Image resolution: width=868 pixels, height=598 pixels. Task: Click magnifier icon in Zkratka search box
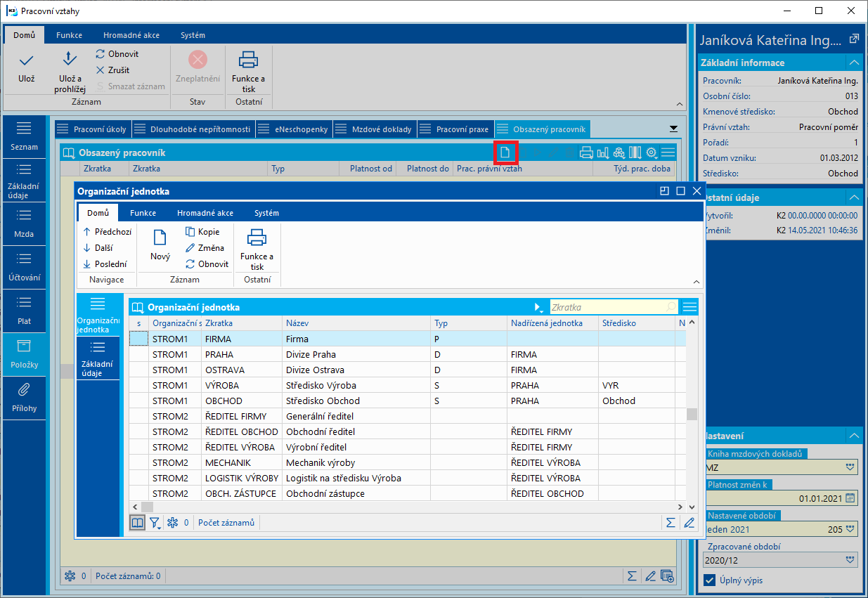[x=671, y=307]
